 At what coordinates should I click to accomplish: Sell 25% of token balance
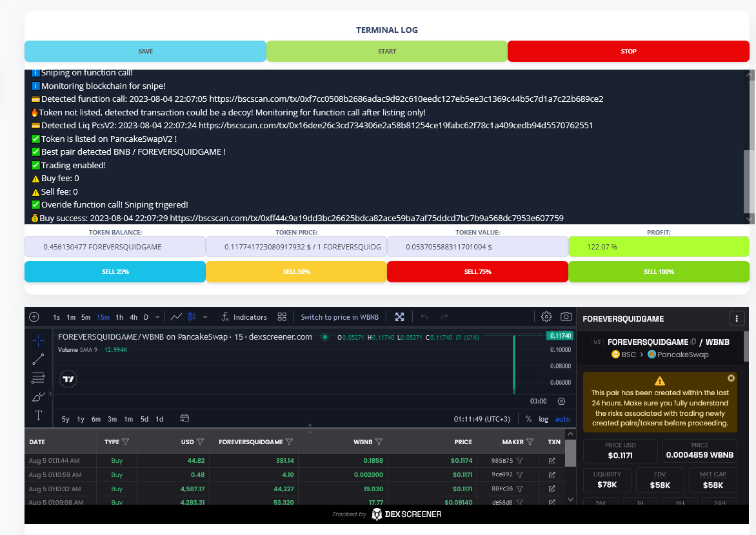tap(115, 272)
